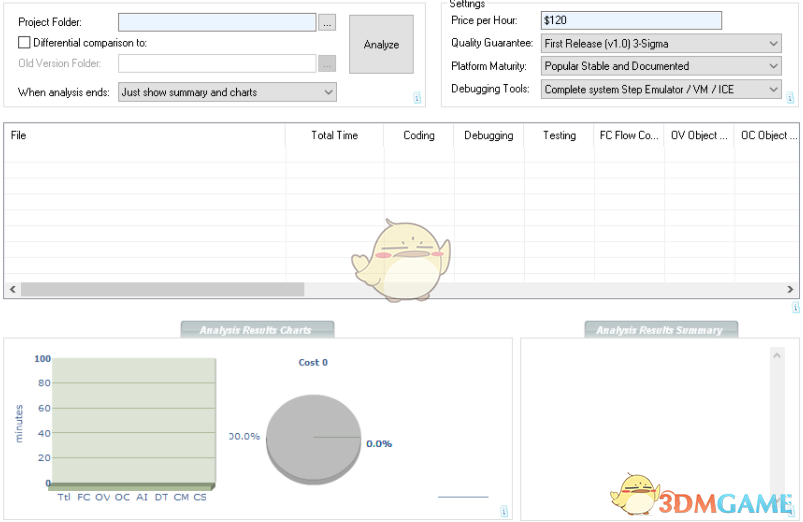Sort by the Testing column header

[559, 136]
